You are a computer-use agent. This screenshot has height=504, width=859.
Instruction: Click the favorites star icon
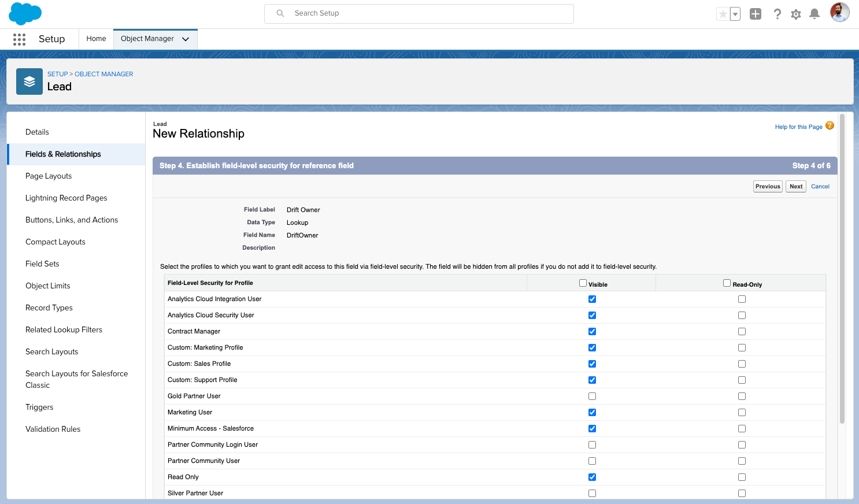pyautogui.click(x=723, y=14)
